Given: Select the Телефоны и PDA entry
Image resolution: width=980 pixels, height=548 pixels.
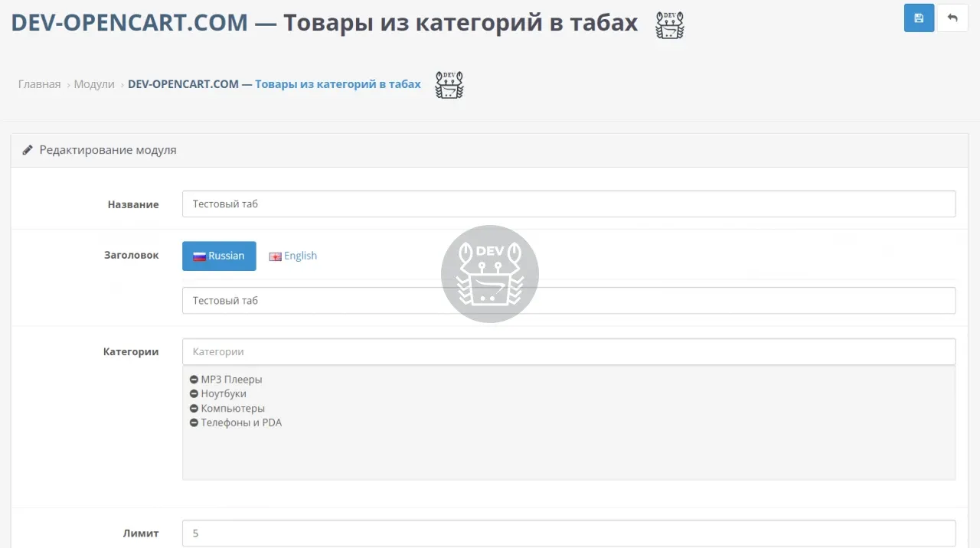Looking at the screenshot, I should point(241,423).
